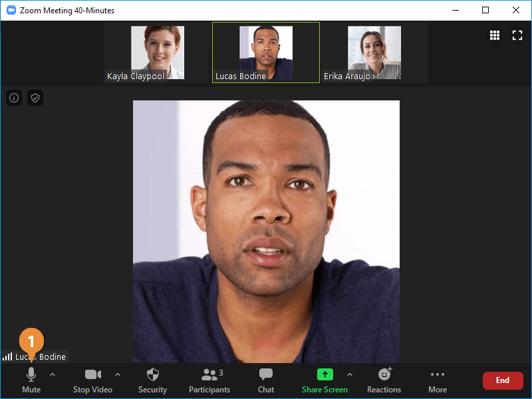Image resolution: width=532 pixels, height=399 pixels.
Task: Switch to gallery view grid icon
Action: (495, 36)
